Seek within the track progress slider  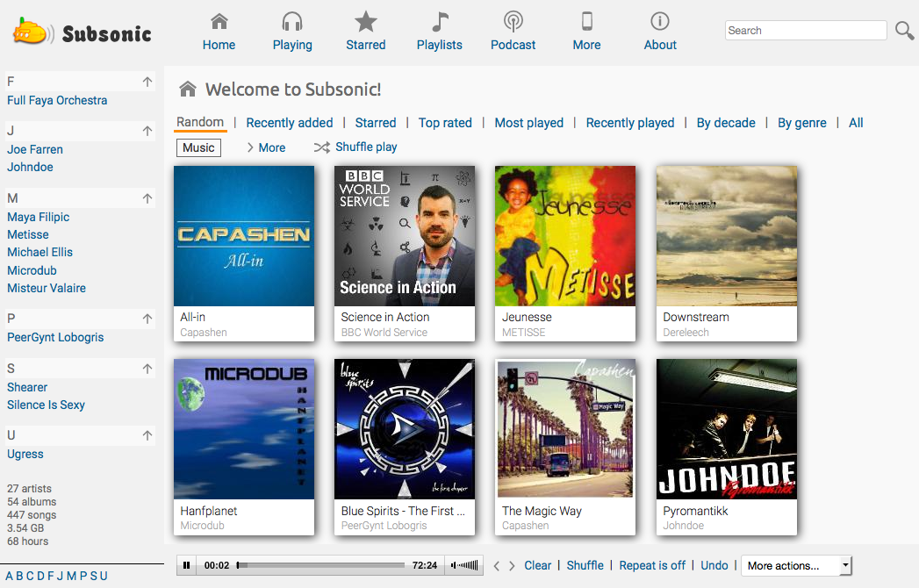(320, 566)
